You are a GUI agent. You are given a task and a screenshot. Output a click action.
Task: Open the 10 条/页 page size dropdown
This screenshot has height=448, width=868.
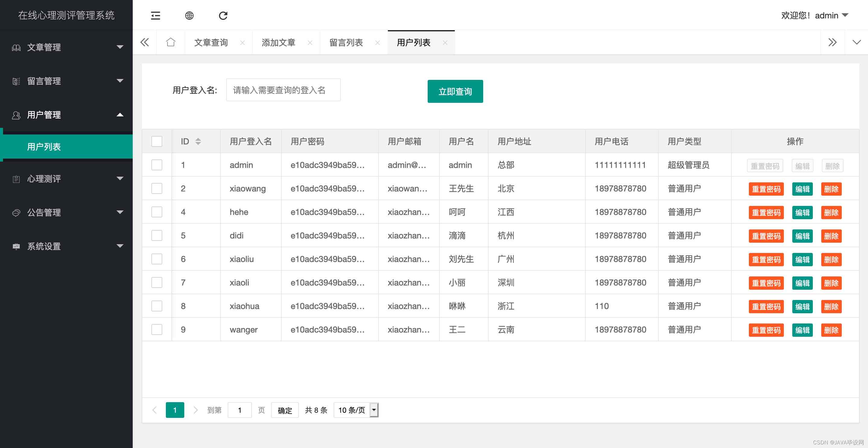[356, 410]
